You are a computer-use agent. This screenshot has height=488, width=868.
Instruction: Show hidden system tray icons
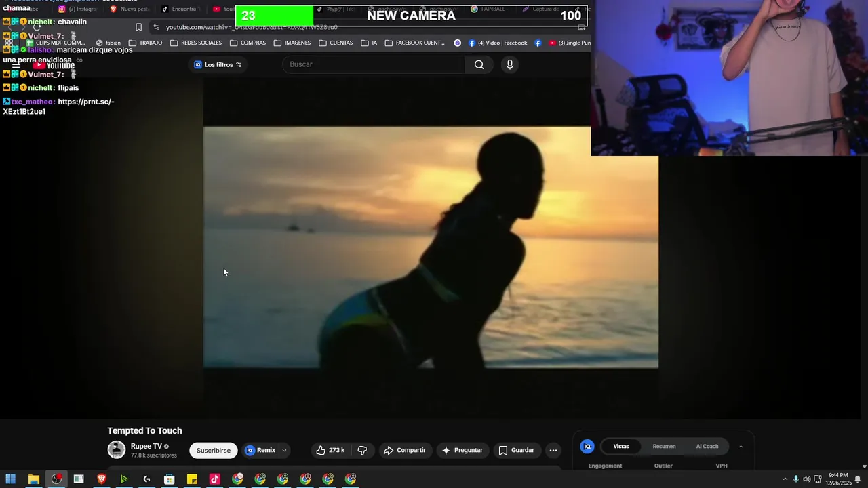click(x=785, y=479)
